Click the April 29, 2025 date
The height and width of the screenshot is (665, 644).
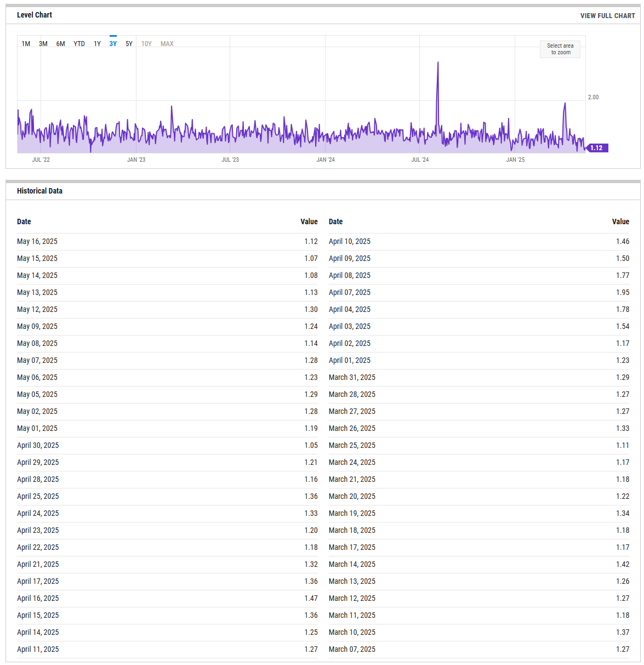point(38,463)
